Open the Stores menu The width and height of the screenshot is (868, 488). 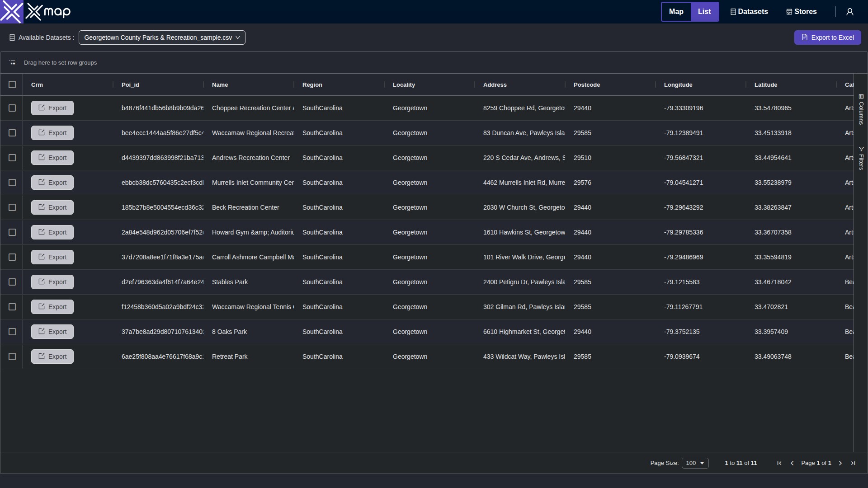click(802, 12)
